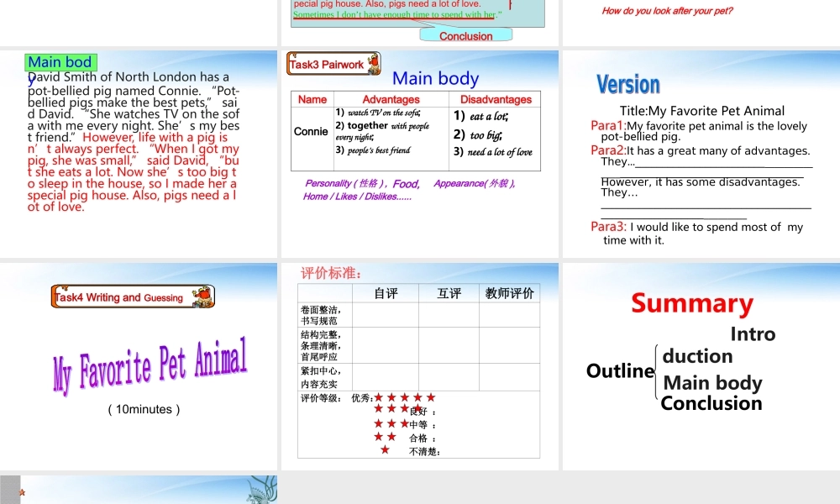The width and height of the screenshot is (840, 504).
Task: Click the '中等:' rating label
Action: [x=423, y=425]
